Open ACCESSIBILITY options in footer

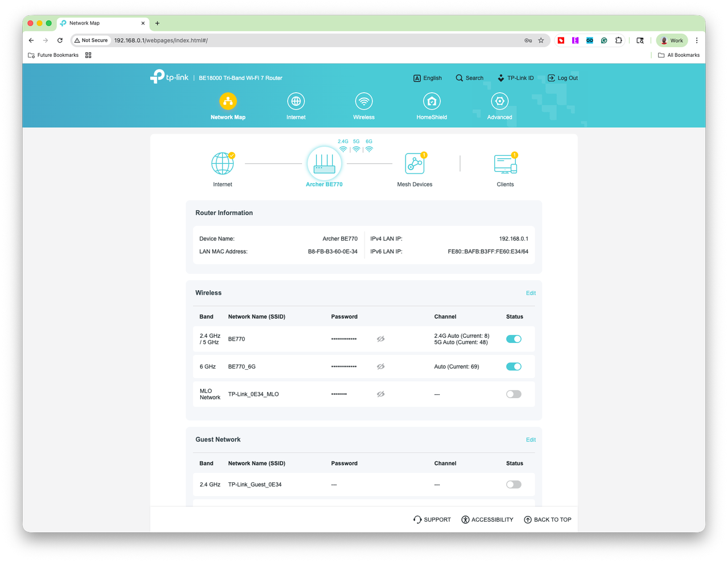click(x=487, y=519)
